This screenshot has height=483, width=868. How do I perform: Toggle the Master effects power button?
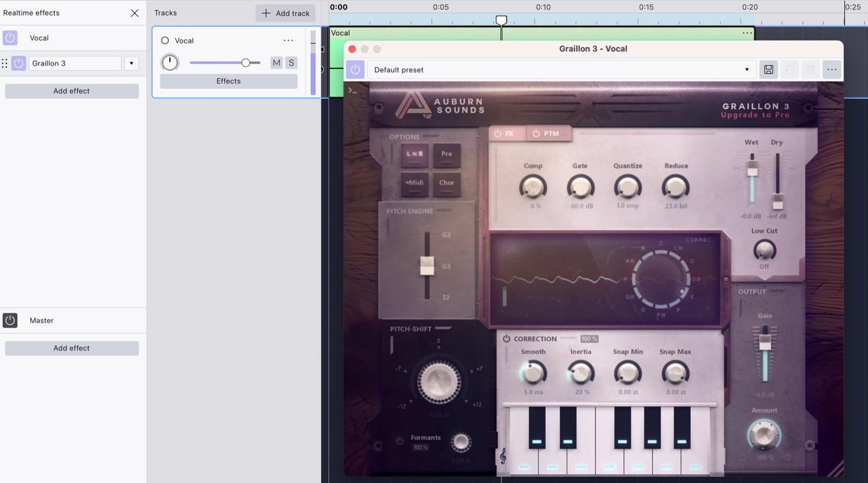click(10, 320)
